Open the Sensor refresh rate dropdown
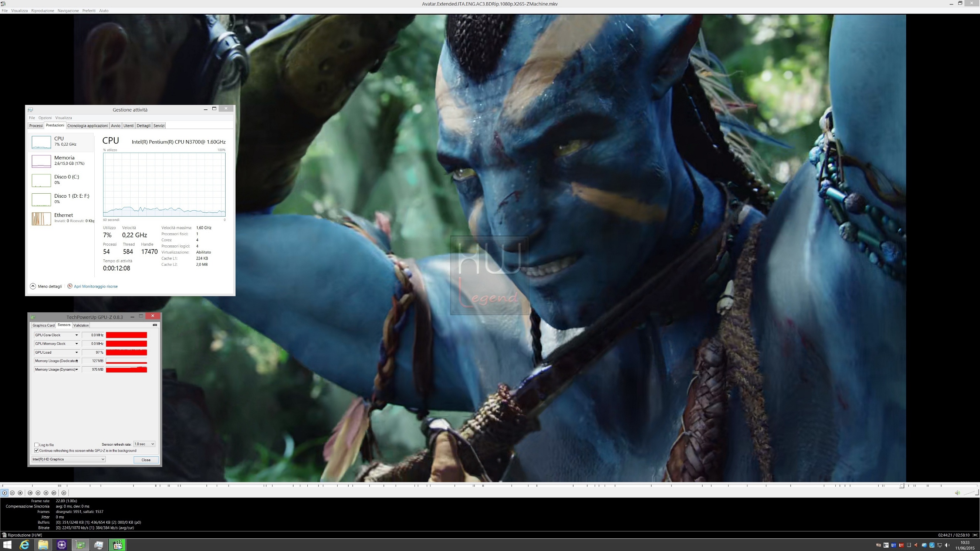Viewport: 980px width, 551px height. [x=144, y=444]
